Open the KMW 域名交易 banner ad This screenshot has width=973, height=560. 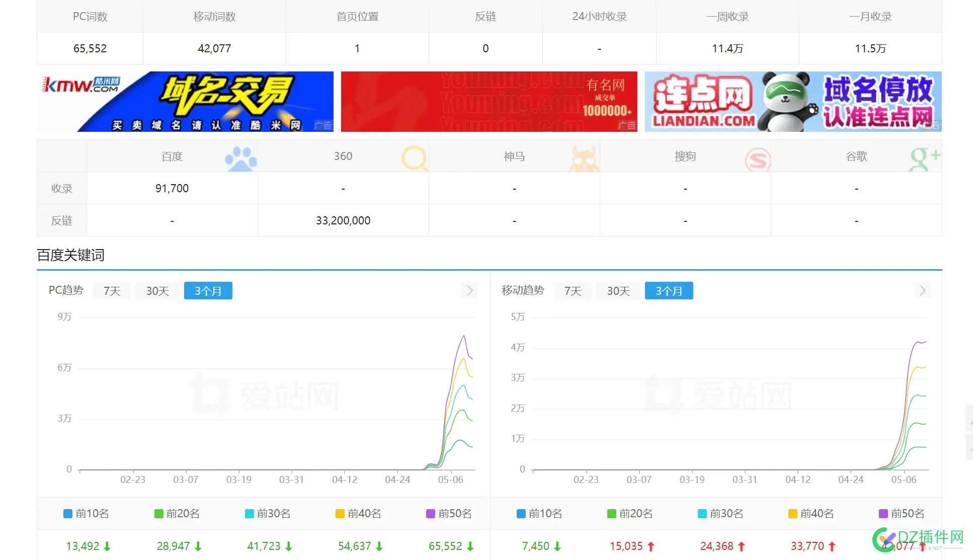pos(184,101)
